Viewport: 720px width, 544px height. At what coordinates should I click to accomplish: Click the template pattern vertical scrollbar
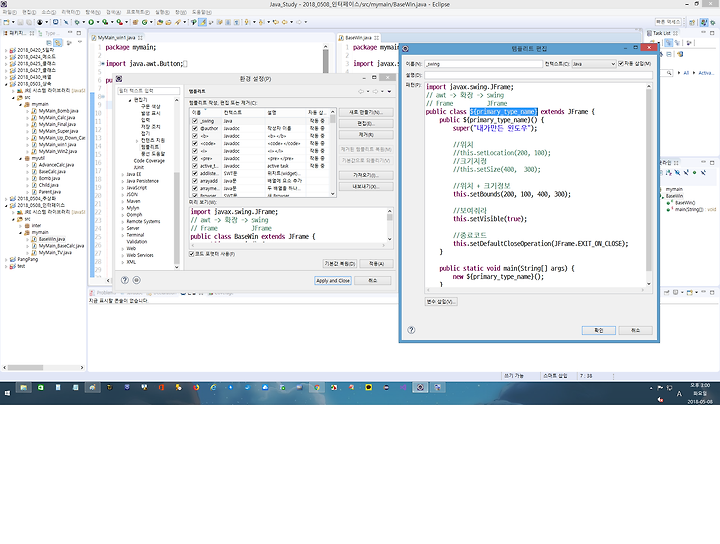pyautogui.click(x=649, y=185)
